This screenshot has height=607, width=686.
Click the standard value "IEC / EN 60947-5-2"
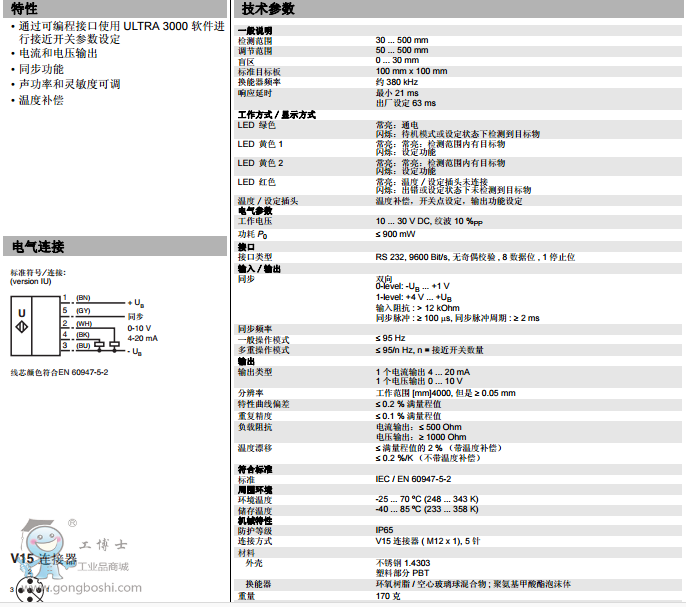pyautogui.click(x=413, y=479)
